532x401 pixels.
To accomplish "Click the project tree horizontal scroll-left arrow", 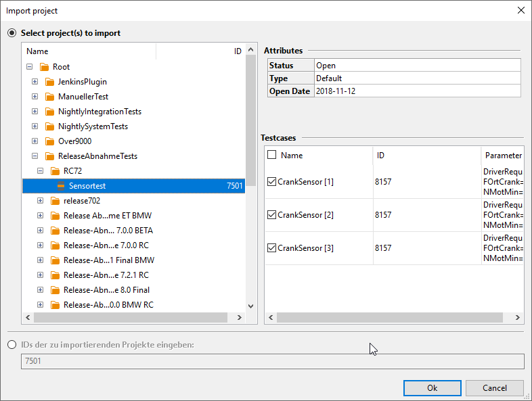I will point(28,318).
